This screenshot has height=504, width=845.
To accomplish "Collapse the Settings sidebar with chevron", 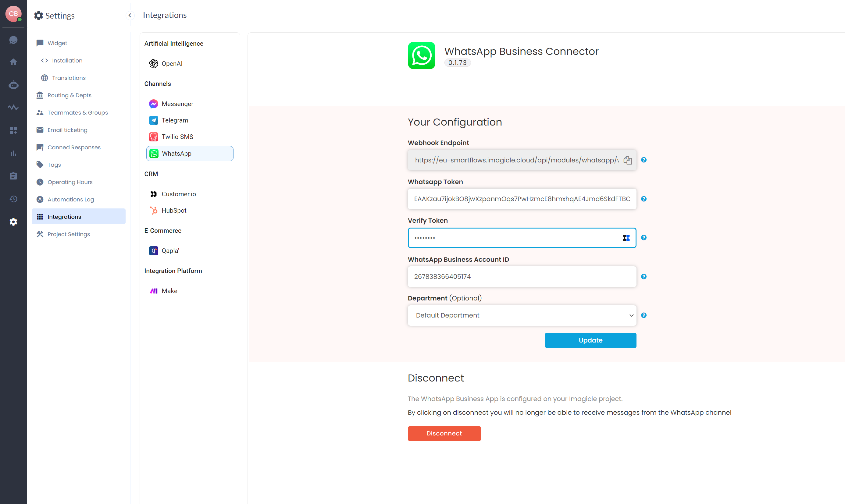I will click(x=130, y=16).
